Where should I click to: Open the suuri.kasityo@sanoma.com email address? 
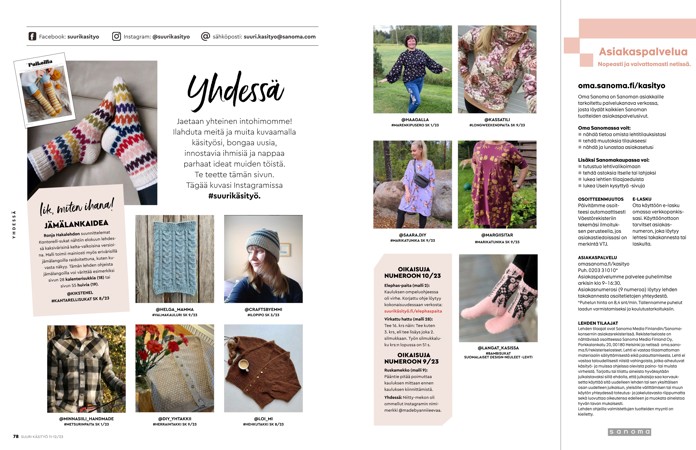coord(280,37)
